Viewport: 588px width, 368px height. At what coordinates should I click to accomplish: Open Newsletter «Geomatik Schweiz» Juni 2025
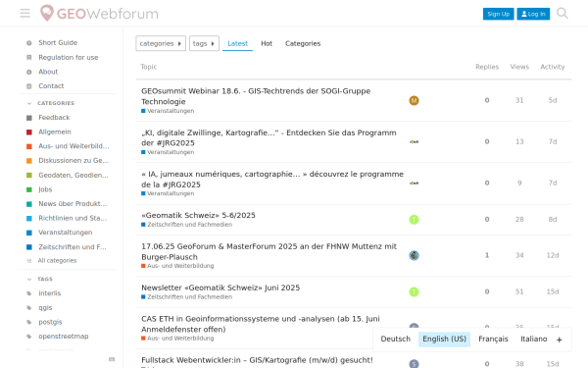tap(220, 288)
